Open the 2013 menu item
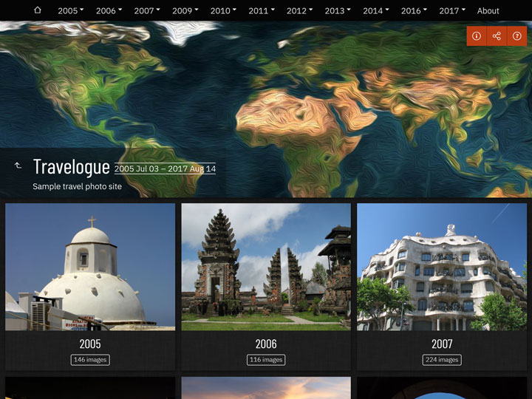Viewport: 532px width, 399px height. pyautogui.click(x=338, y=11)
